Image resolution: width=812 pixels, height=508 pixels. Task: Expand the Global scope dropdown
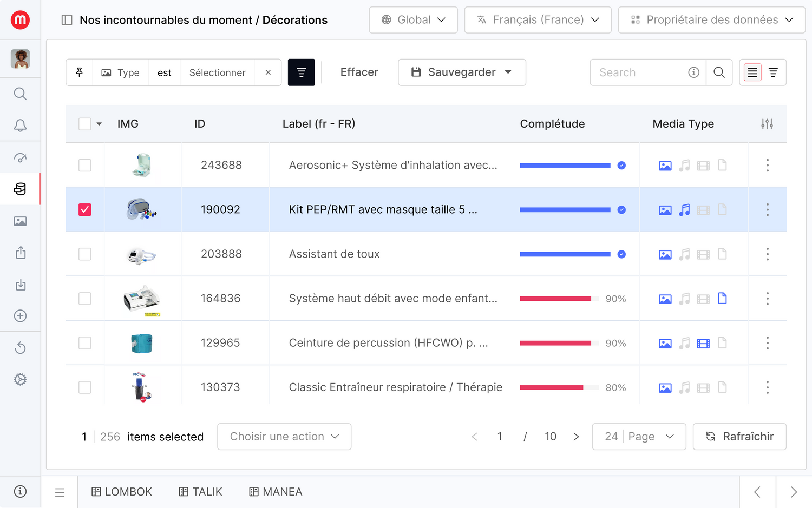tap(413, 20)
